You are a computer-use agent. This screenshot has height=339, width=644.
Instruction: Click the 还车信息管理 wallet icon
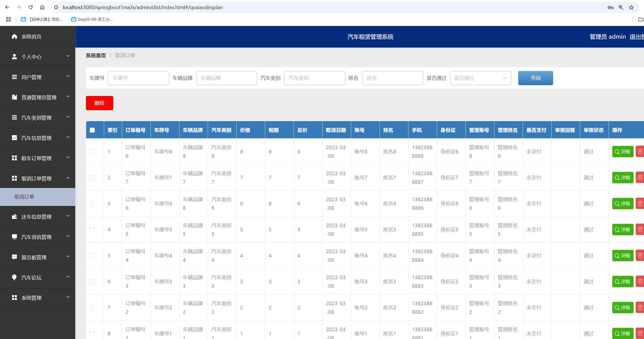coord(15,217)
